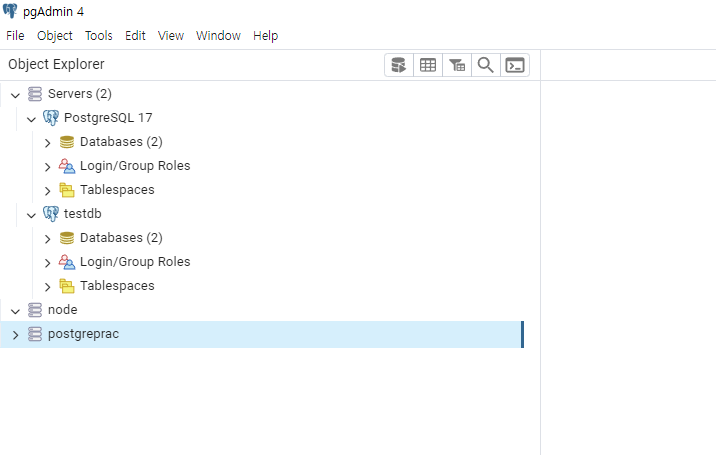Click Login/Group Roles icon under testdb

(x=67, y=262)
